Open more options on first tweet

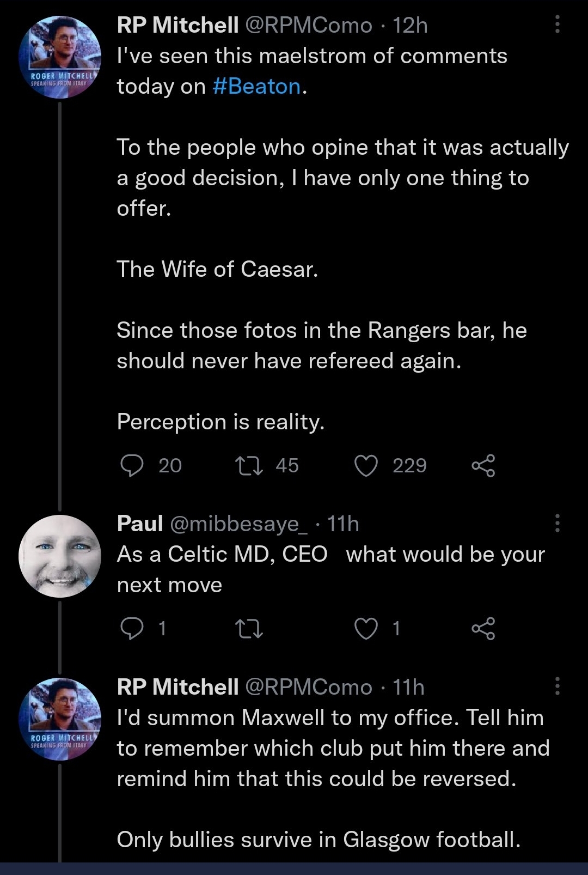point(557,25)
